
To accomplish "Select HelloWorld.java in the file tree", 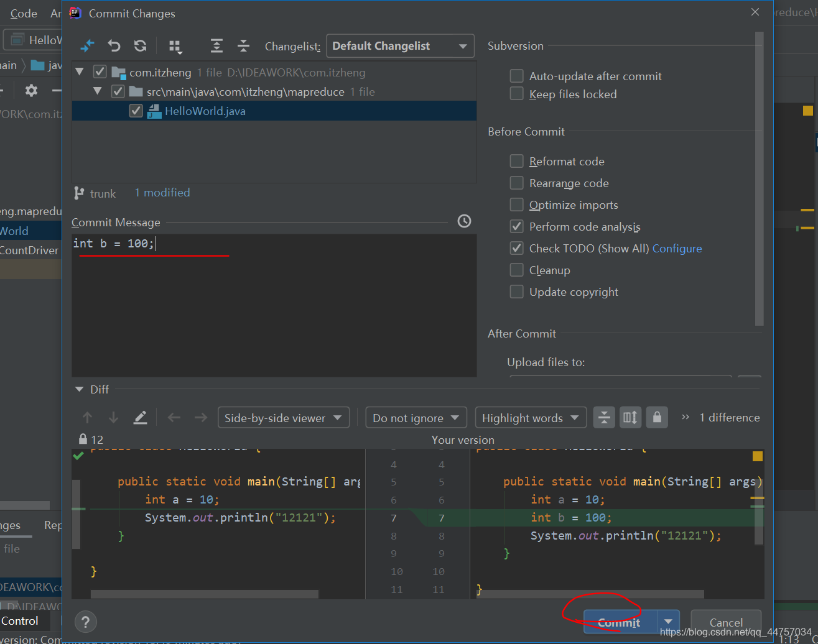I will click(205, 111).
